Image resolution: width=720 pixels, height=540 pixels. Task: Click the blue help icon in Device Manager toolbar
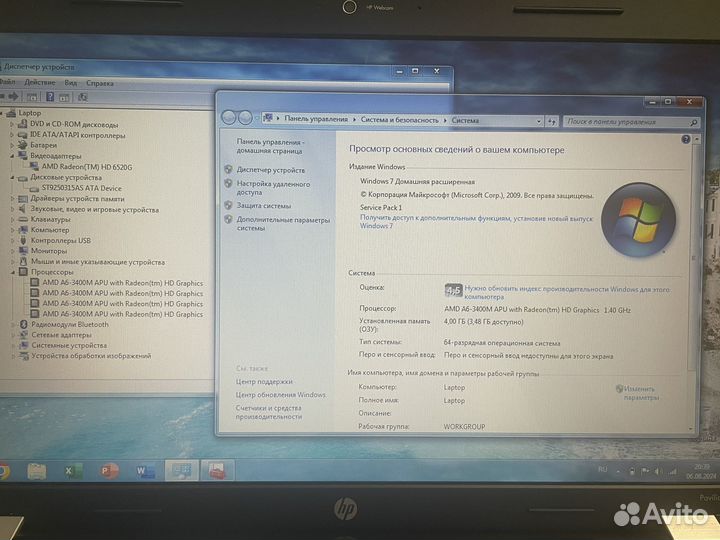pyautogui.click(x=50, y=97)
